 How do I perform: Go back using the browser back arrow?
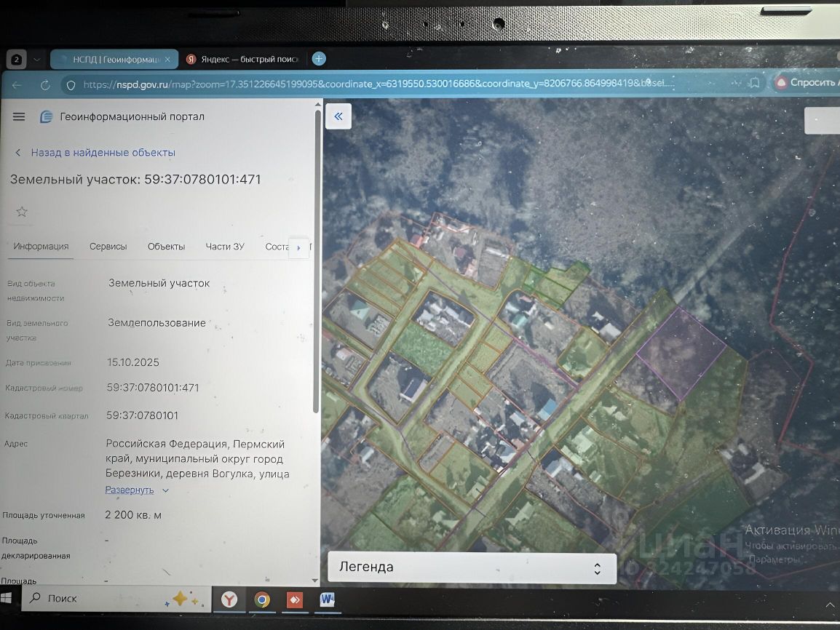[x=17, y=85]
